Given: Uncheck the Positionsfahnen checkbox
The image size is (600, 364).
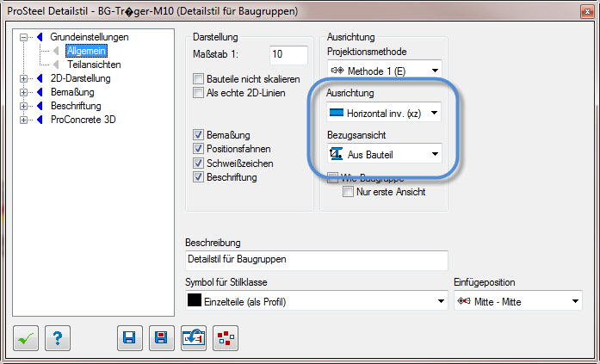Looking at the screenshot, I should (x=198, y=149).
